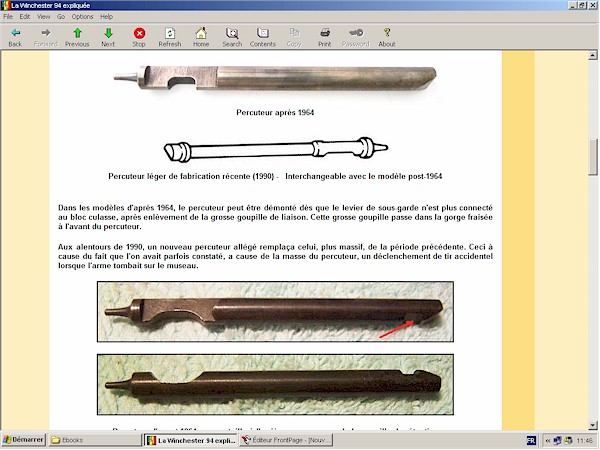Select the La Winchester 94 taskbar button
Viewport: 600px width, 450px height.
point(191,440)
